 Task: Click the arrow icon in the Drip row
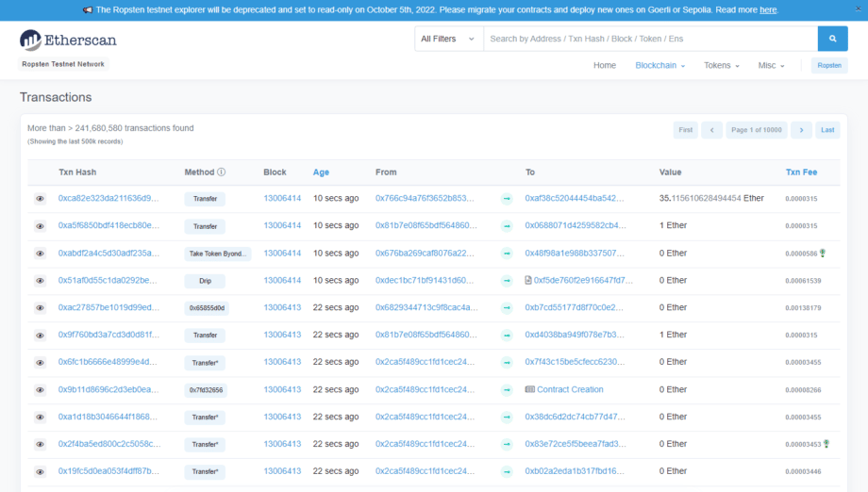pos(507,280)
